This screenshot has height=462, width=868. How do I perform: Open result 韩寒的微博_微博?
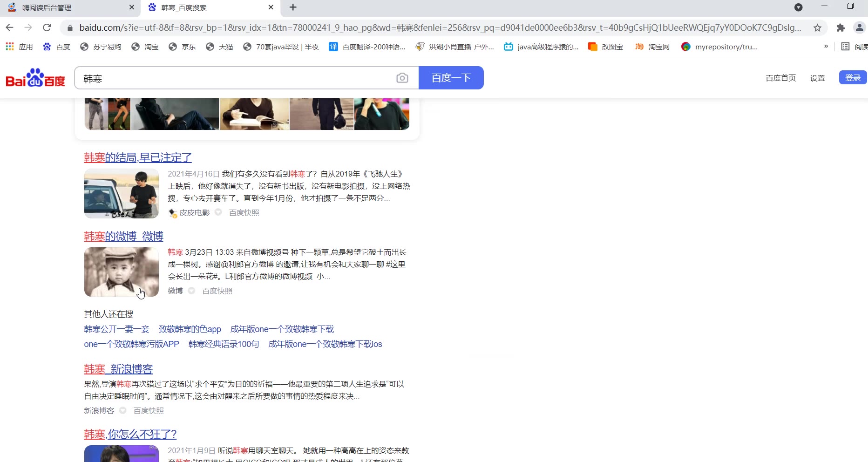(x=123, y=236)
